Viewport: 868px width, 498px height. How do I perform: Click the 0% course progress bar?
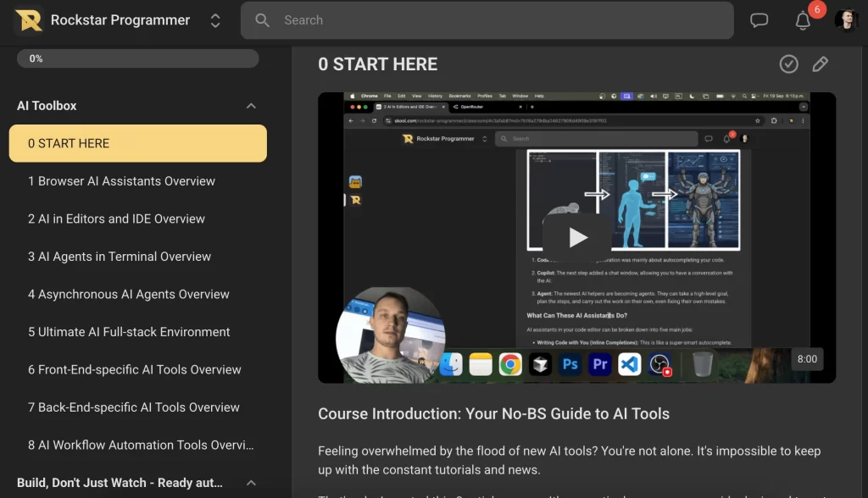(x=137, y=58)
